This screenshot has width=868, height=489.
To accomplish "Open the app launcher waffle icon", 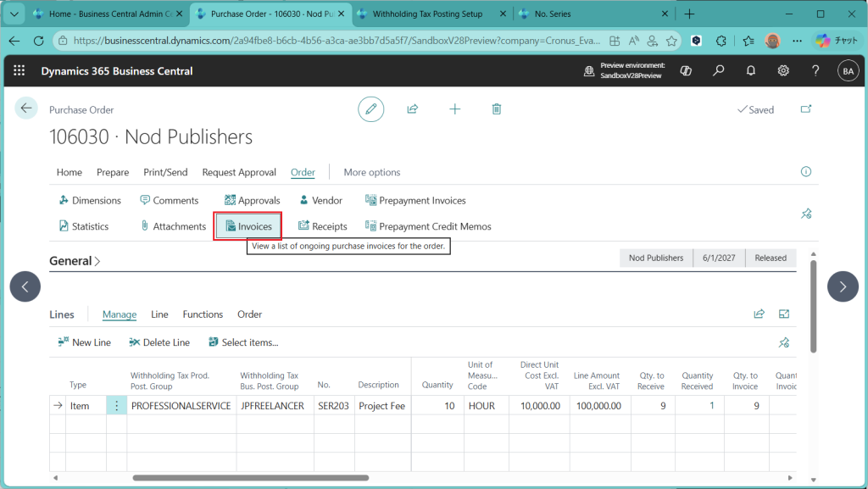I will tap(19, 71).
